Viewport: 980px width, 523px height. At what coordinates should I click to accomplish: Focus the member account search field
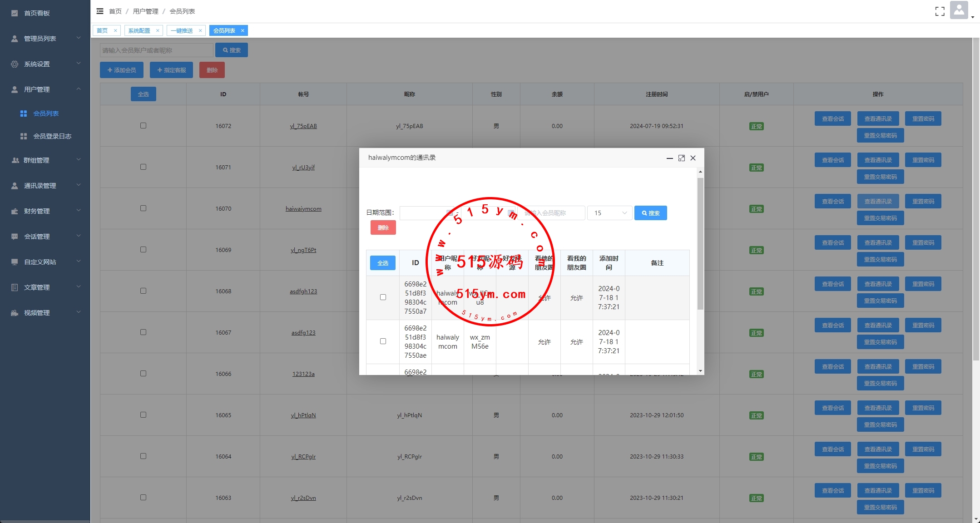pyautogui.click(x=156, y=50)
